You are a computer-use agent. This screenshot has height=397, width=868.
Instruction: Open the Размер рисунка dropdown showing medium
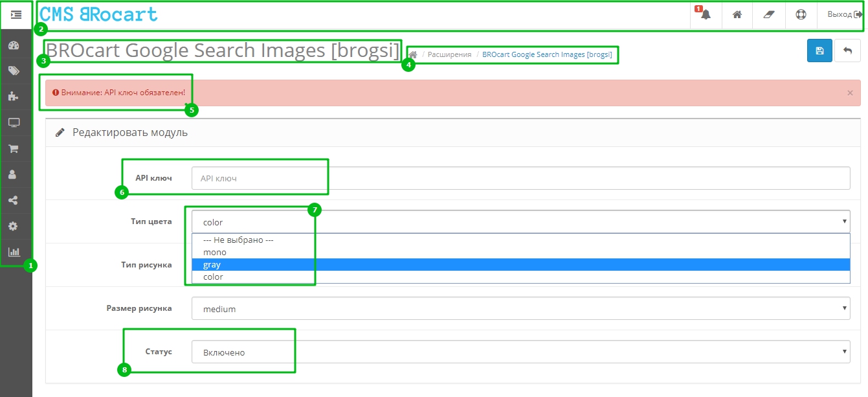(x=520, y=308)
